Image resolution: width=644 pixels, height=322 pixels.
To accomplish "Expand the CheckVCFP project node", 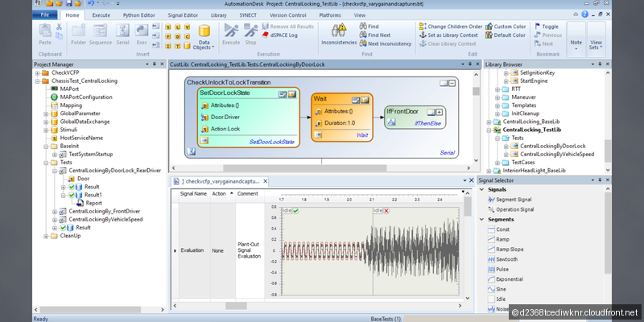I will (x=37, y=72).
